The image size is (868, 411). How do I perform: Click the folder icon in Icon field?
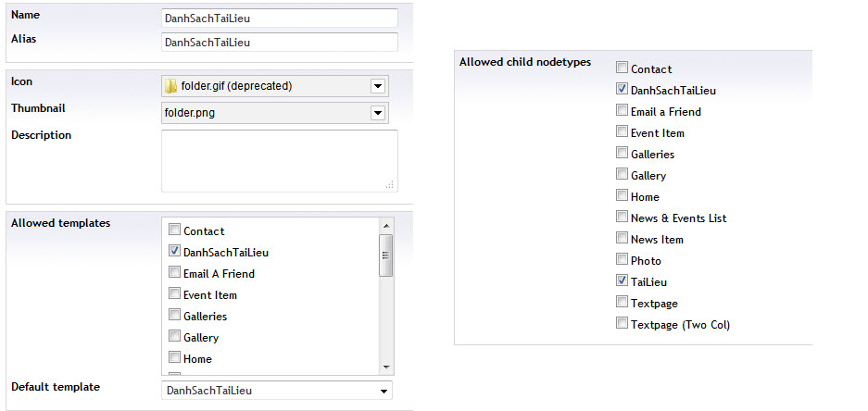pyautogui.click(x=170, y=86)
